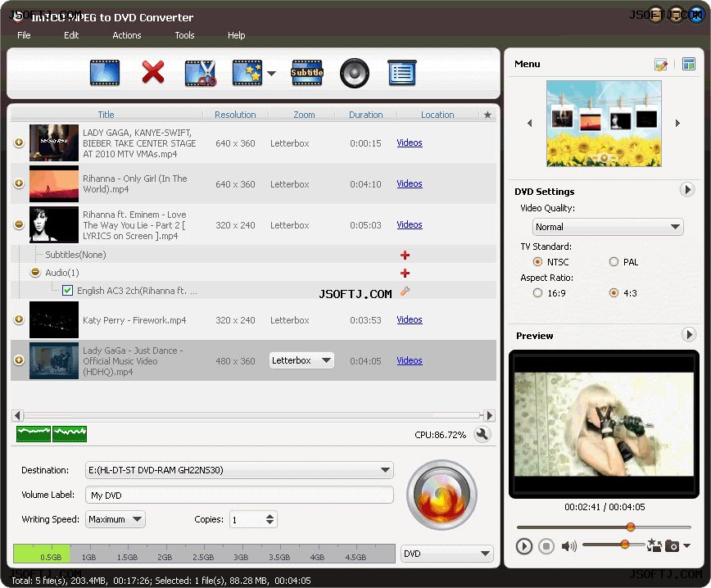Take a snapshot with the camera icon
The height and width of the screenshot is (588, 711).
[x=672, y=546]
